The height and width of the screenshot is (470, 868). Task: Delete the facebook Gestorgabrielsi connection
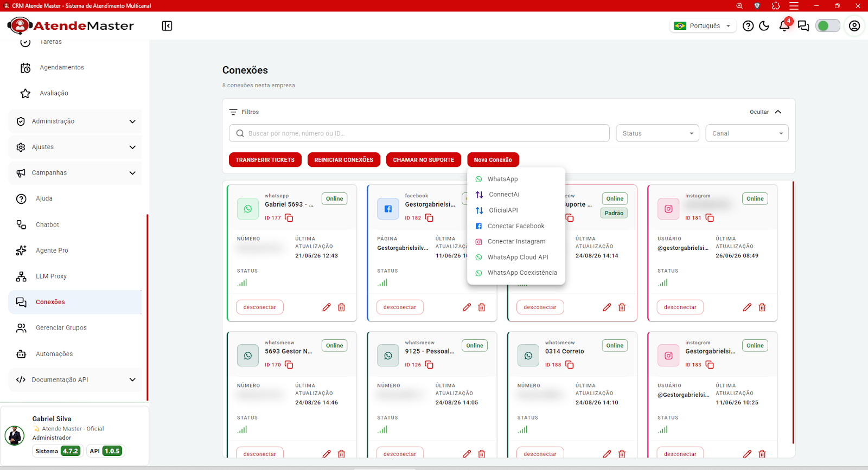482,307
